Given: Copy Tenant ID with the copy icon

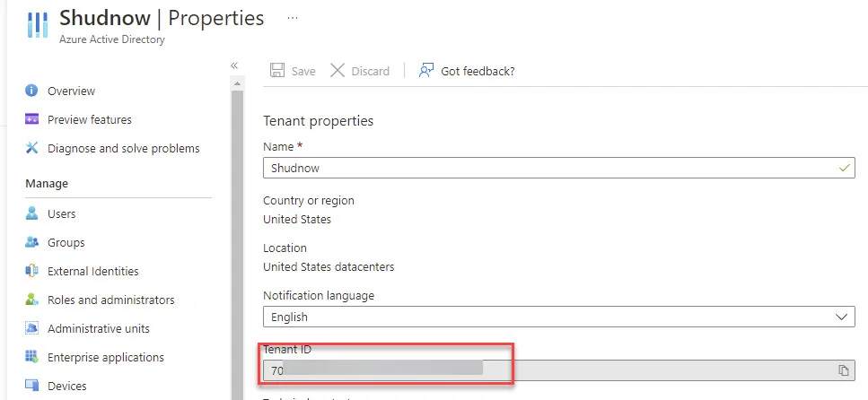Looking at the screenshot, I should (844, 370).
